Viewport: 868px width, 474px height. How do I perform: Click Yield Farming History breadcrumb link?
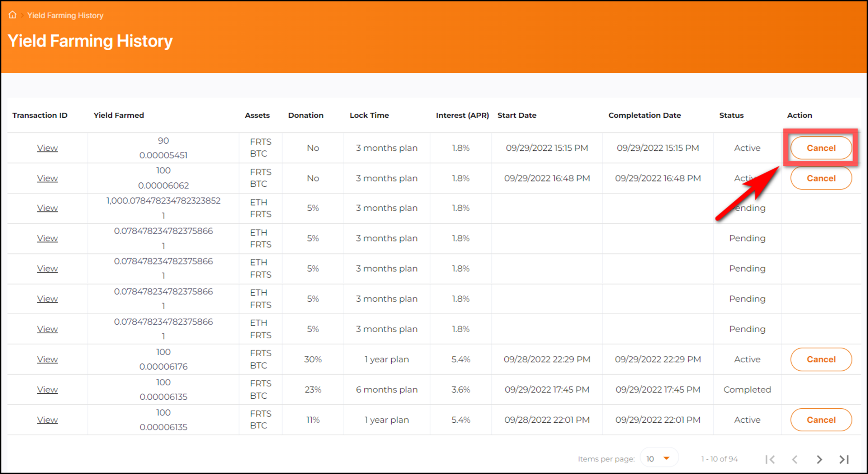65,15
